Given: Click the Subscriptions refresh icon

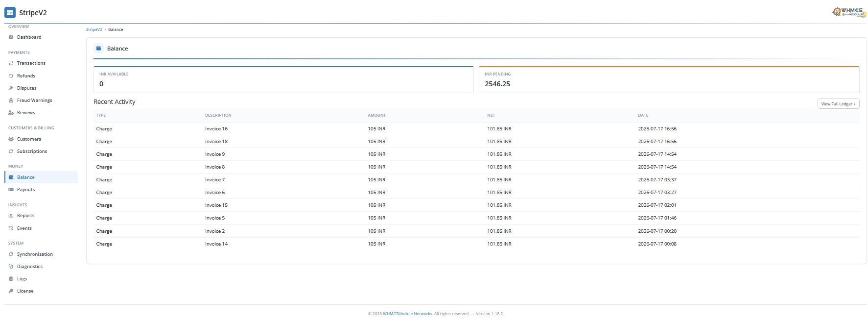Looking at the screenshot, I should 11,151.
